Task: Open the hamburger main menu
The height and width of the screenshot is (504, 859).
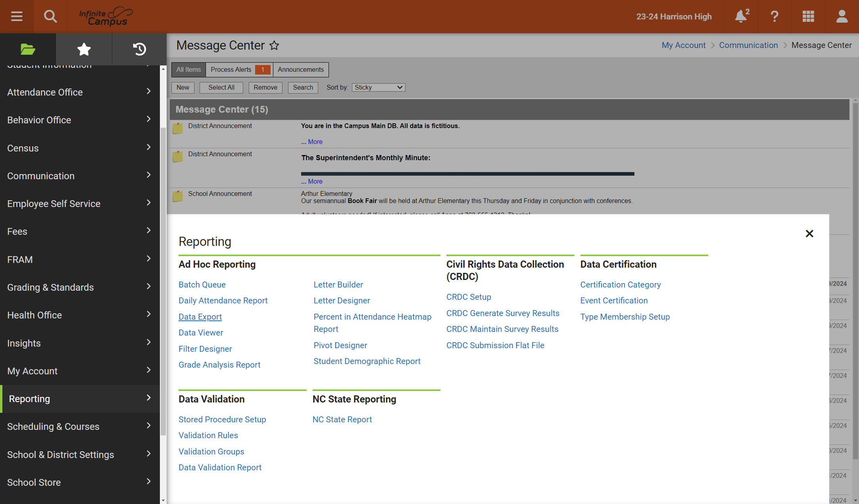Action: click(x=17, y=16)
